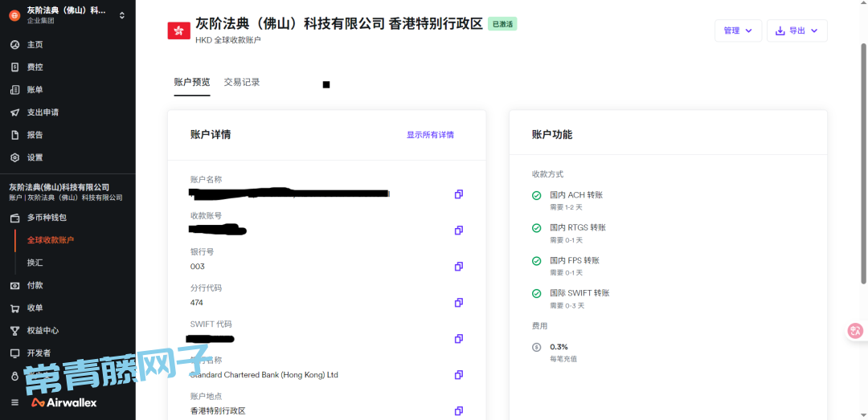The height and width of the screenshot is (420, 868).
Task: Click the hamburger menu icon beside Airwallex logo
Action: point(15,402)
